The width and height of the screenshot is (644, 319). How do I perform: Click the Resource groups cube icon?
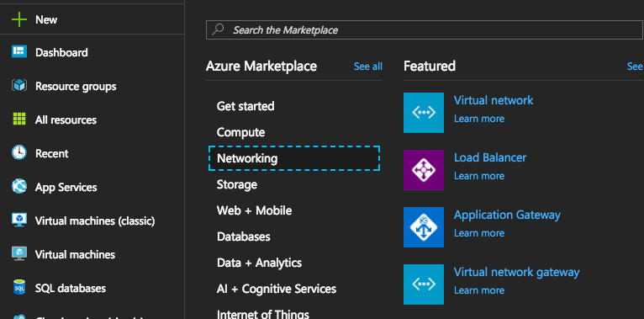pyautogui.click(x=19, y=86)
